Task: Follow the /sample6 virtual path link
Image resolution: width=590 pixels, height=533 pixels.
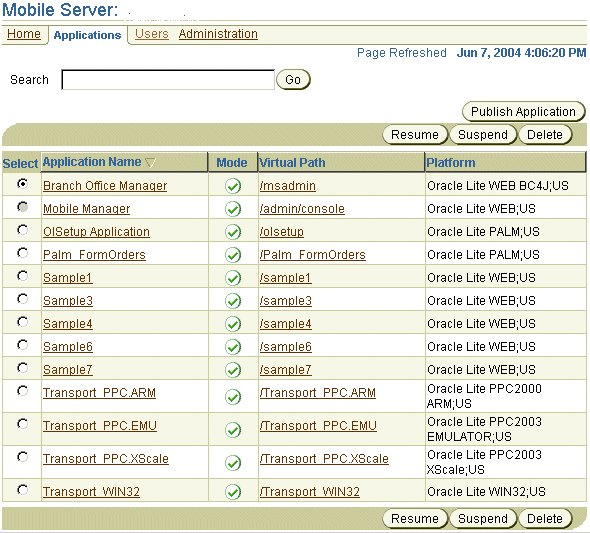Action: (x=286, y=347)
